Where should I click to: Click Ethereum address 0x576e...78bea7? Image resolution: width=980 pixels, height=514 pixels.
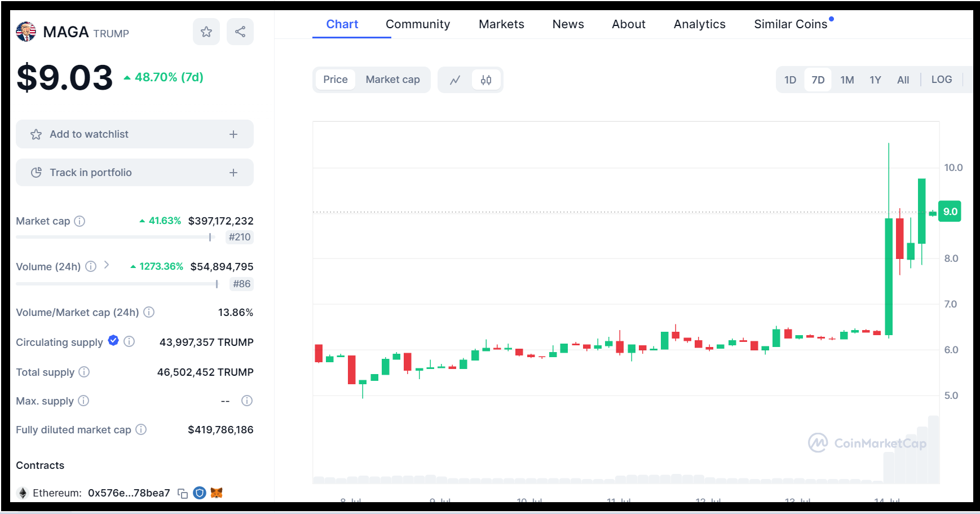tap(129, 493)
